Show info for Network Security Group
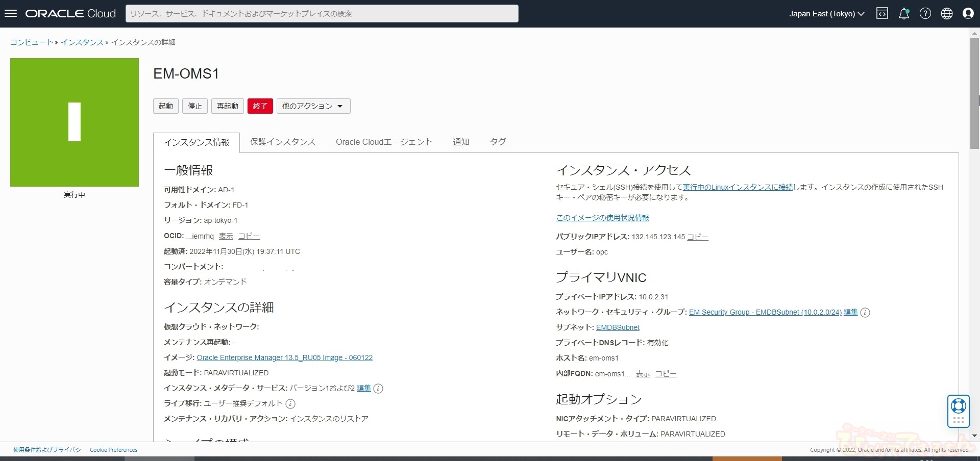 (865, 313)
